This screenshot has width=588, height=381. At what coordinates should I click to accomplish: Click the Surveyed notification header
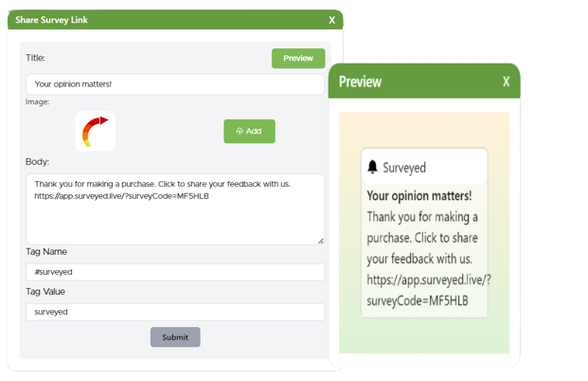pos(423,167)
